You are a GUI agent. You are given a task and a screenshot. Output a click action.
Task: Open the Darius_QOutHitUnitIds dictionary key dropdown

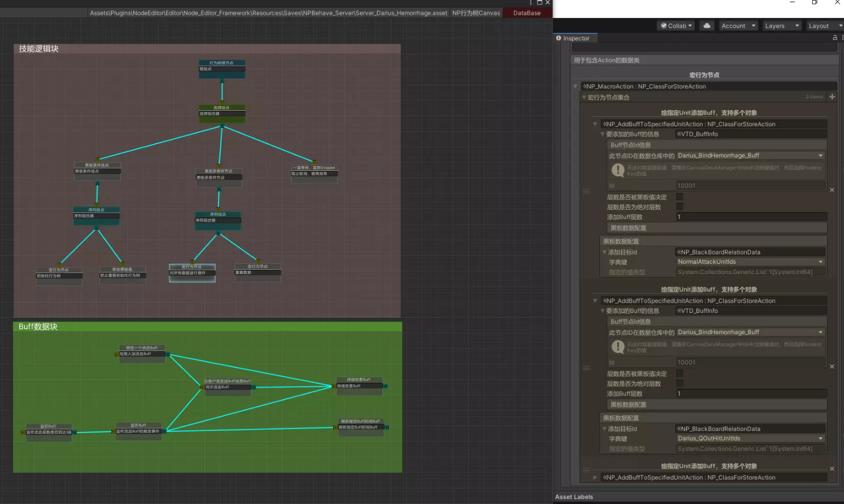(750, 438)
